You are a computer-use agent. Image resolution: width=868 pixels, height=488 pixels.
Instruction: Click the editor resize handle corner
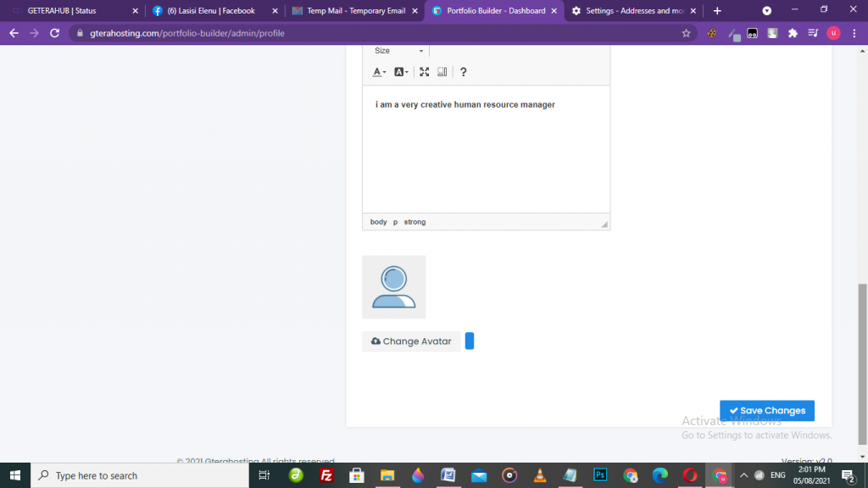[604, 224]
